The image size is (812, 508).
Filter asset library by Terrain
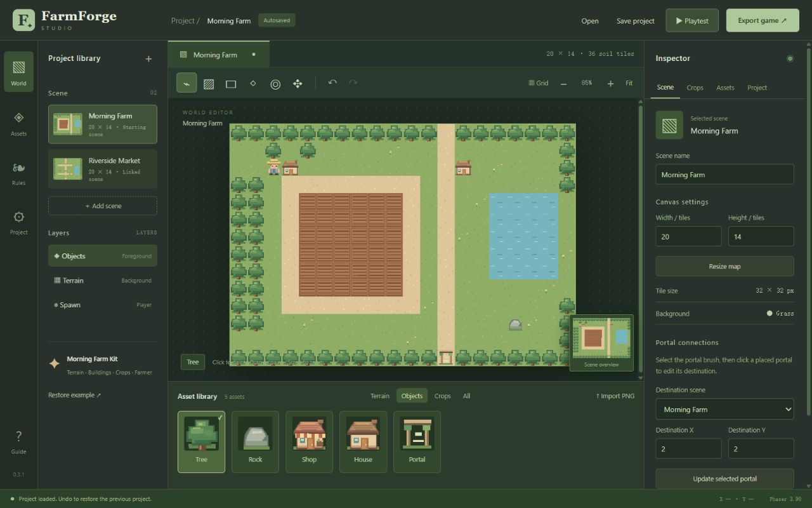[x=380, y=396]
